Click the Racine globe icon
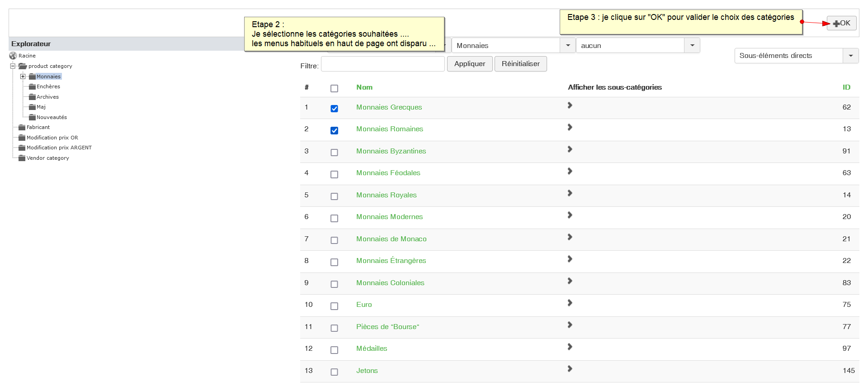868x387 pixels. (13, 56)
